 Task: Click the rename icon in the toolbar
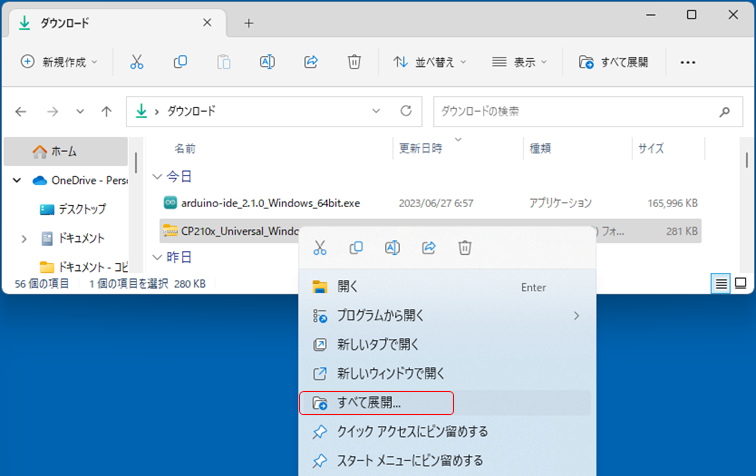click(x=267, y=62)
